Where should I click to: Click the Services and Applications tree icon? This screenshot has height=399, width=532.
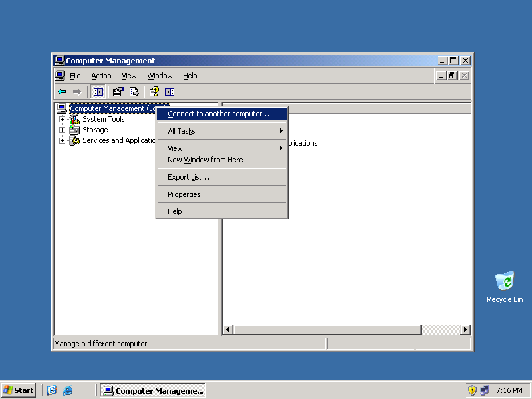(x=74, y=140)
